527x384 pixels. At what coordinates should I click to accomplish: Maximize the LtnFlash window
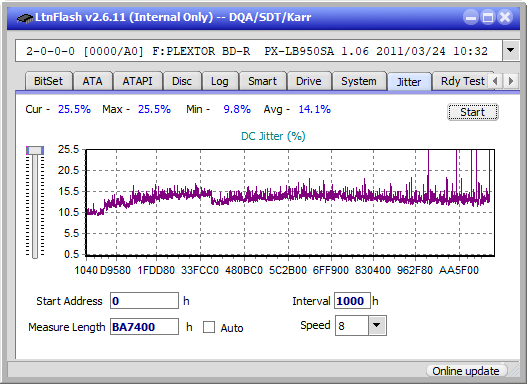tap(488, 17)
